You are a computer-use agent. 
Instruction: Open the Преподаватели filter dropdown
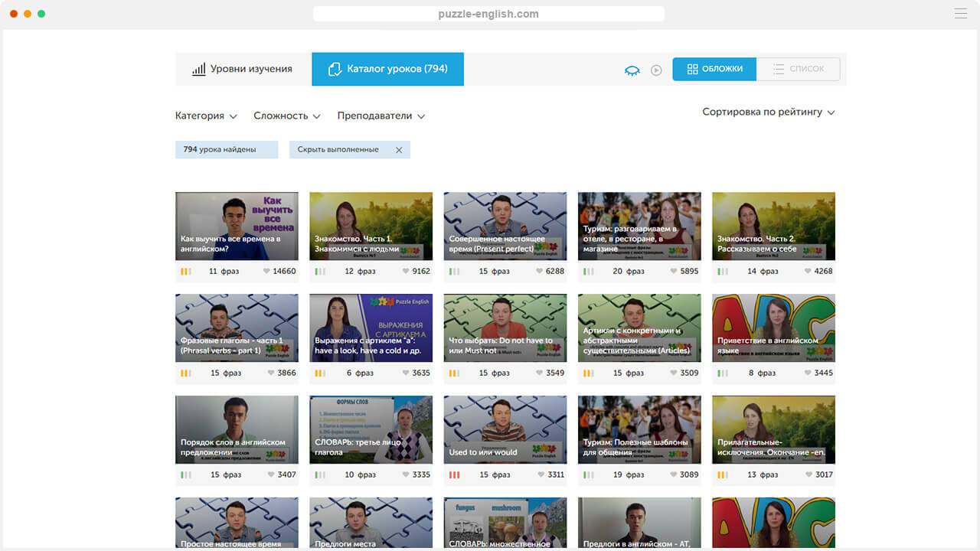tap(381, 116)
